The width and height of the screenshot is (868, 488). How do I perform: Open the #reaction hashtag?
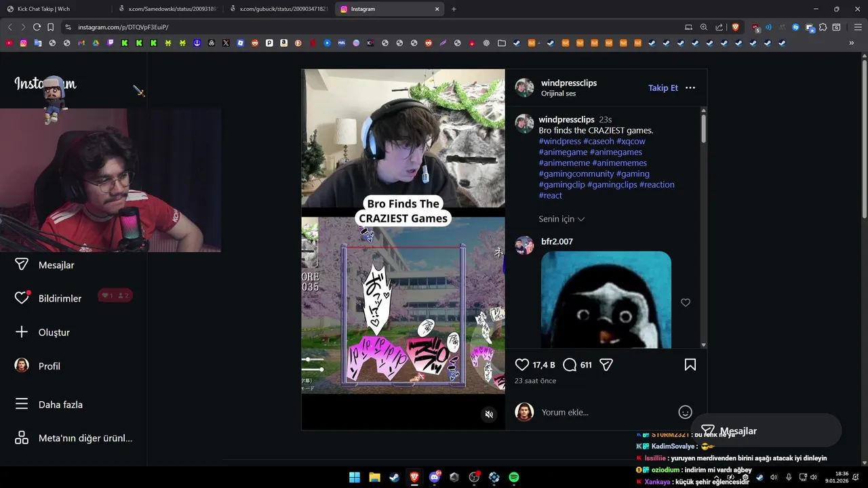[657, 184]
